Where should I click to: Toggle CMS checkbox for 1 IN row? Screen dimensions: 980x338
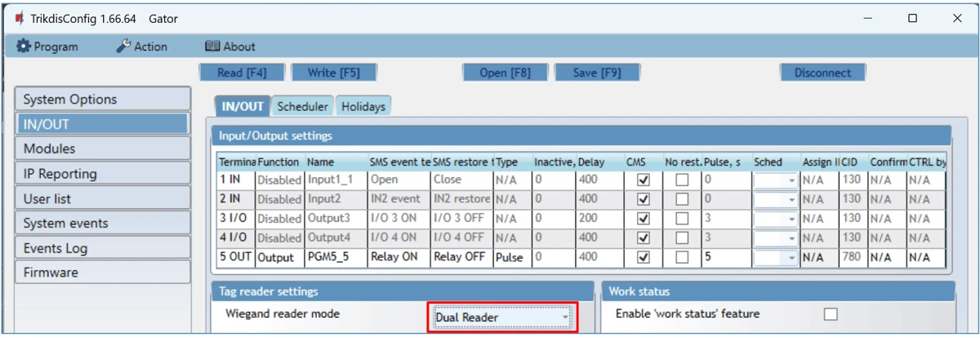click(643, 180)
